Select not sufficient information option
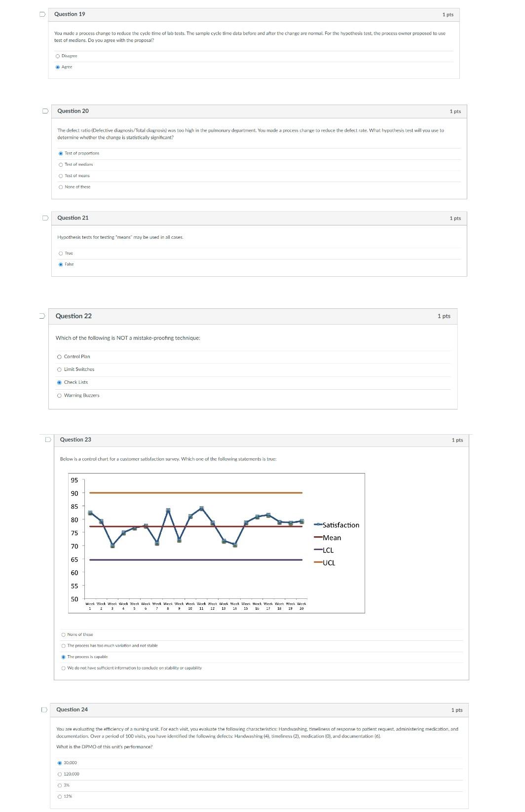525x812 pixels. coord(64,668)
